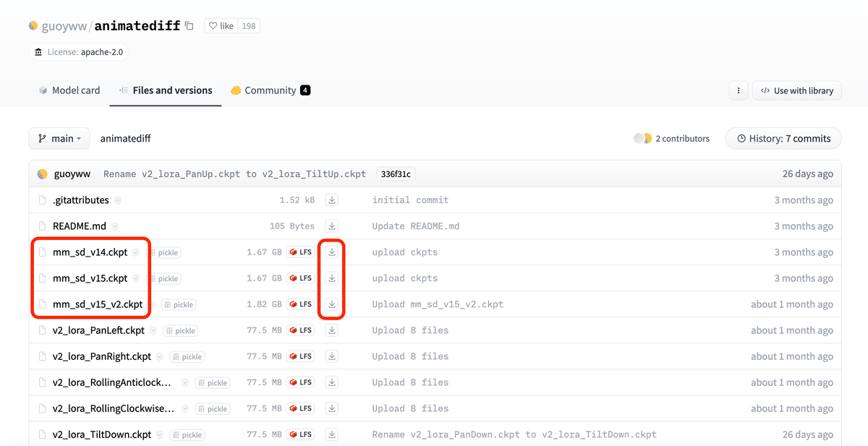Image resolution: width=868 pixels, height=446 pixels.
Task: Open the .gitattributes file
Action: tap(80, 200)
